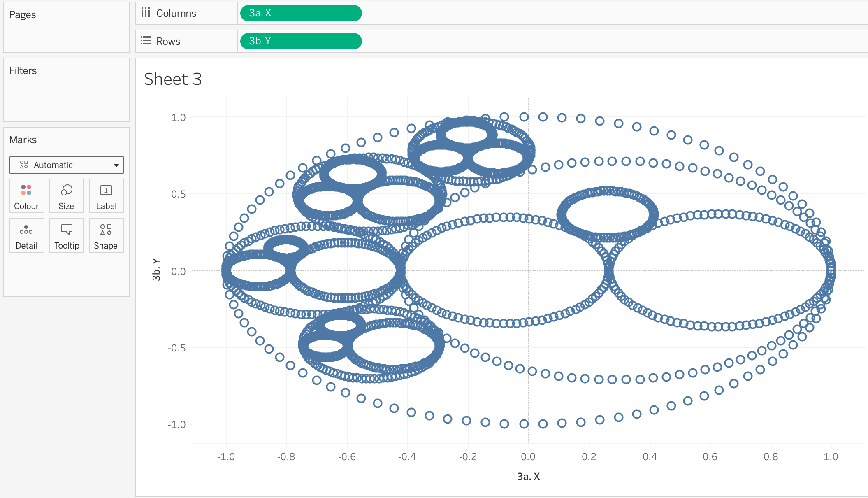The width and height of the screenshot is (868, 498).
Task: Click the 3b. Y axis title
Action: [x=156, y=270]
